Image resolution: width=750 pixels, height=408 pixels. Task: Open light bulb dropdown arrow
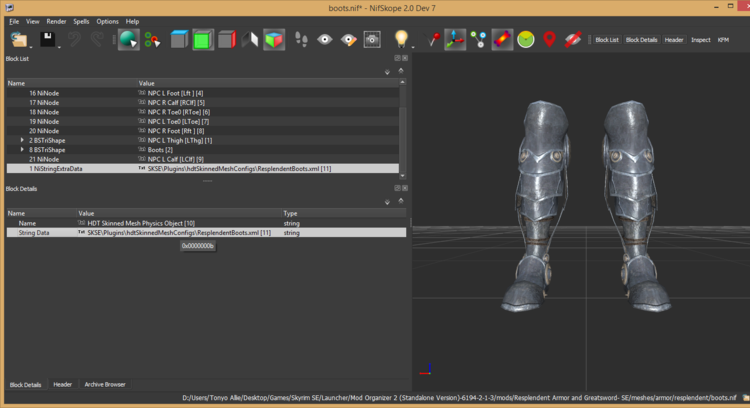(x=413, y=47)
